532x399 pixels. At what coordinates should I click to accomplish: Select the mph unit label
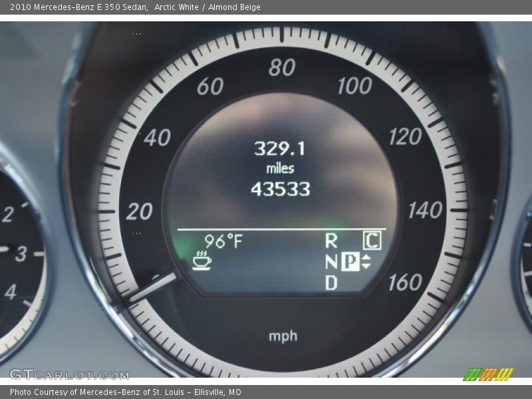click(284, 336)
